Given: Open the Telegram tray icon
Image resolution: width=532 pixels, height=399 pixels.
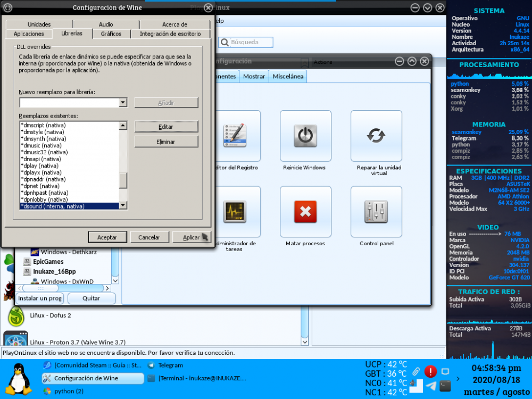Looking at the screenshot, I should 431,386.
